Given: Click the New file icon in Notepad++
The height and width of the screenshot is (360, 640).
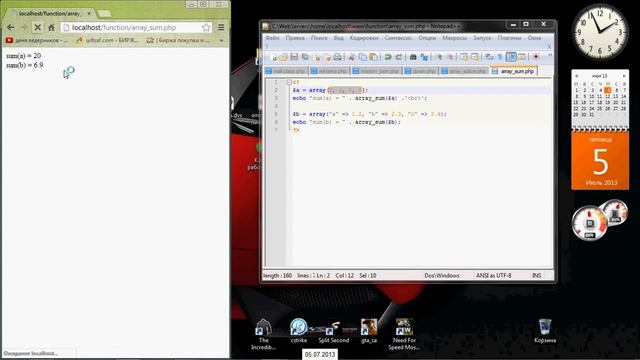Looking at the screenshot, I should (273, 57).
